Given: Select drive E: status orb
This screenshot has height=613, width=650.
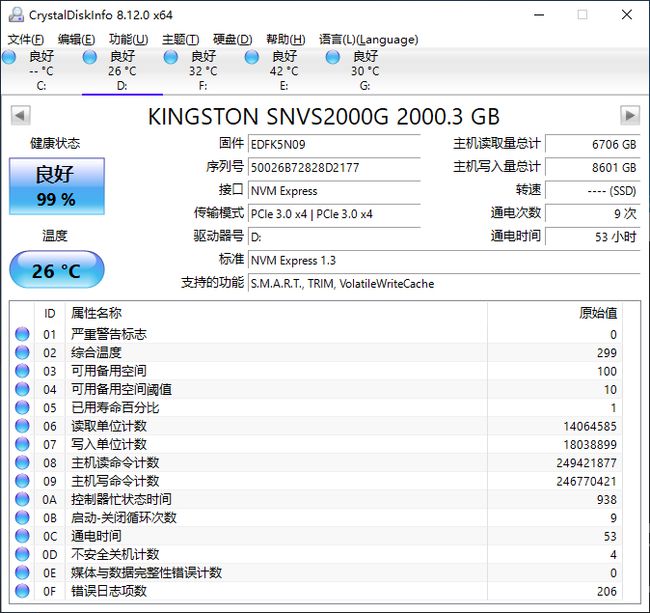Looking at the screenshot, I should point(252,57).
